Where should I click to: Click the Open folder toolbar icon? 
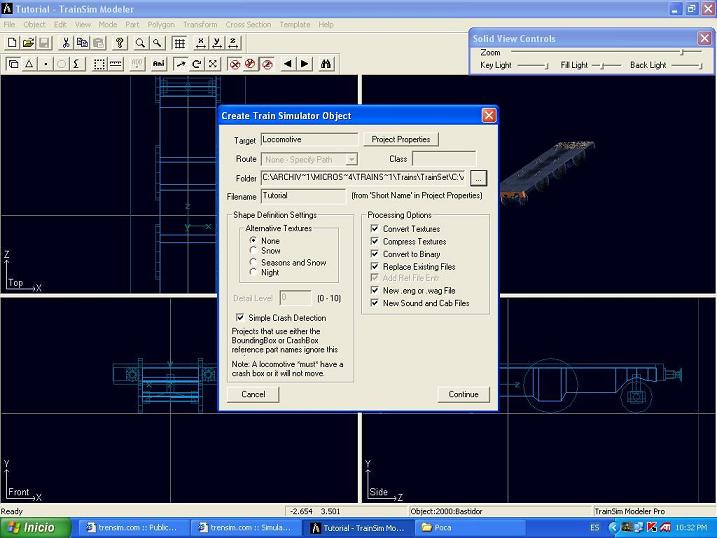[28, 43]
